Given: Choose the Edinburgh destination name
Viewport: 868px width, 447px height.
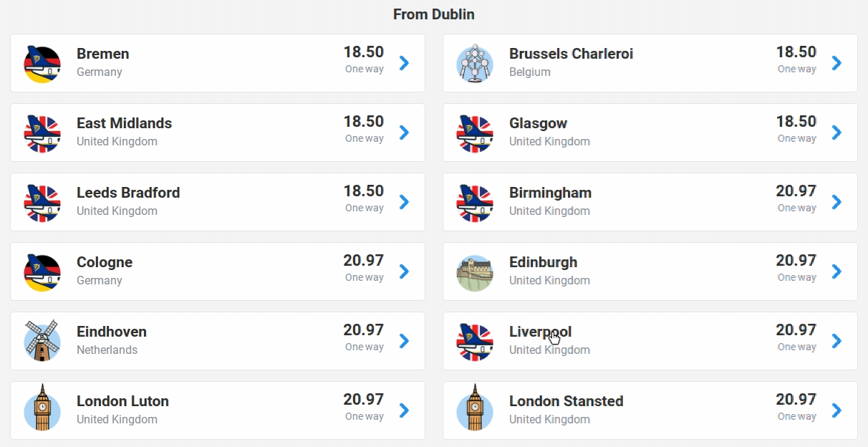Looking at the screenshot, I should coord(543,262).
